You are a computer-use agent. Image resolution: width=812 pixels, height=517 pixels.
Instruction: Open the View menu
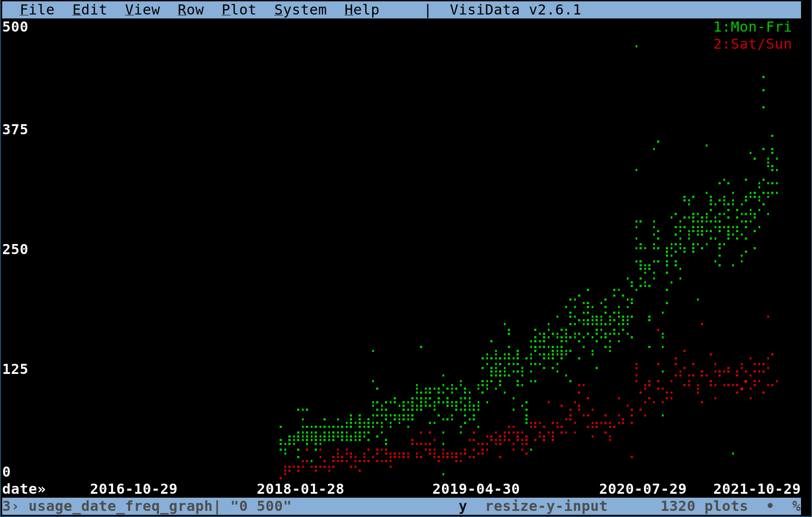click(143, 10)
